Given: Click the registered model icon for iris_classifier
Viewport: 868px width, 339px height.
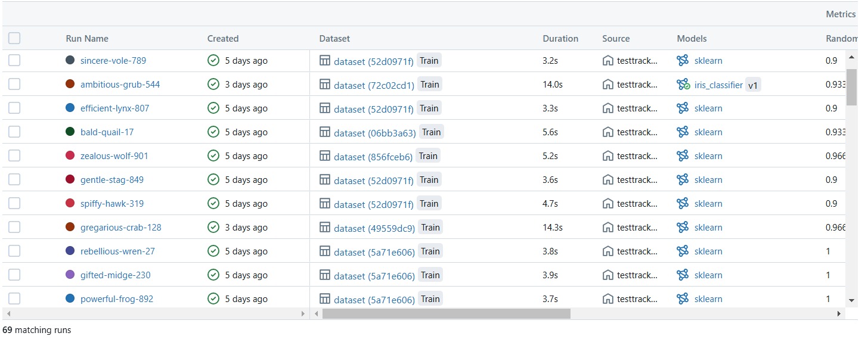Looking at the screenshot, I should pos(683,85).
